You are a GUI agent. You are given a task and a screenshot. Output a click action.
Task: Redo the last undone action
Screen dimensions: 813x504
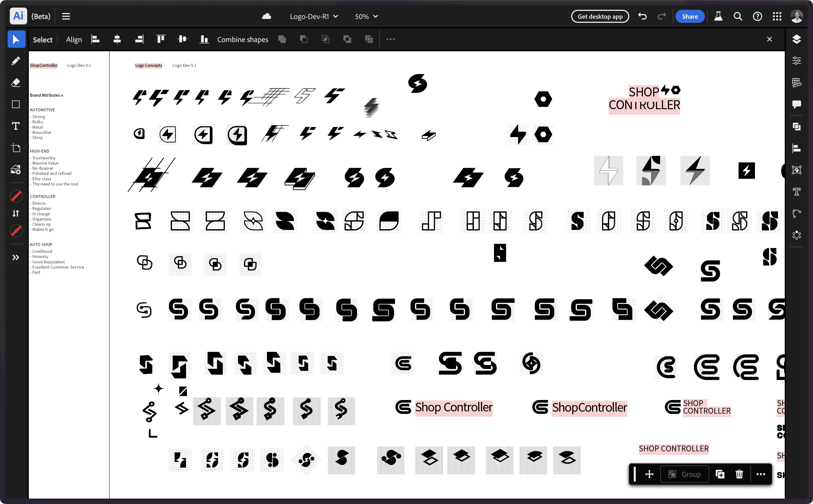(662, 16)
